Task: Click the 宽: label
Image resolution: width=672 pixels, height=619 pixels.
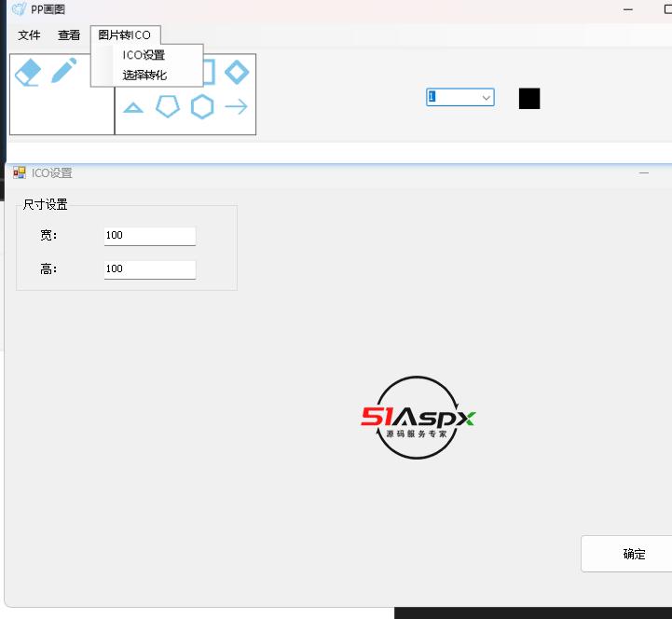Action: coord(48,235)
